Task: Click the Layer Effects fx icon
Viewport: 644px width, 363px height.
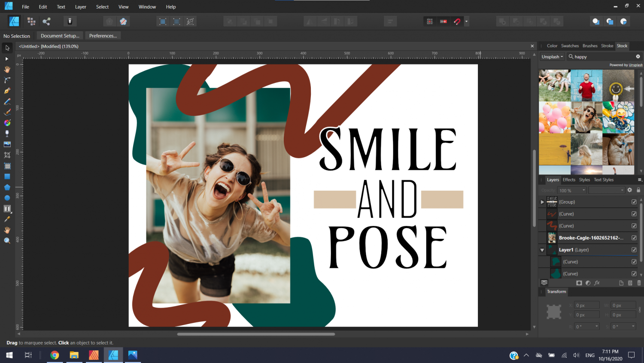Action: [x=597, y=283]
